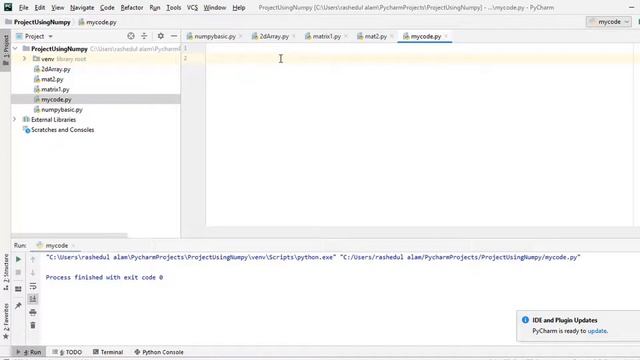Open the Code menu
640x360 pixels.
tap(107, 7)
